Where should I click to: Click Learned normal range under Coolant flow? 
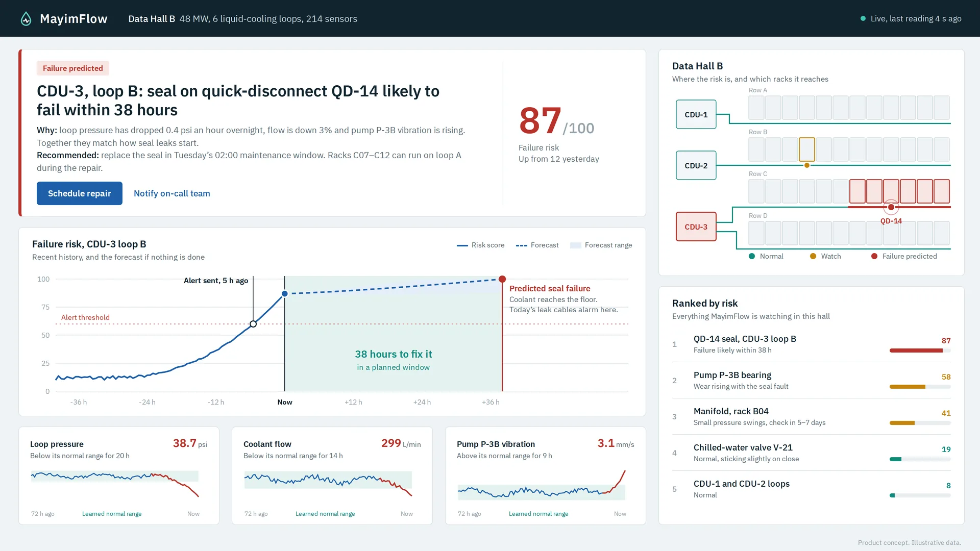pyautogui.click(x=325, y=514)
